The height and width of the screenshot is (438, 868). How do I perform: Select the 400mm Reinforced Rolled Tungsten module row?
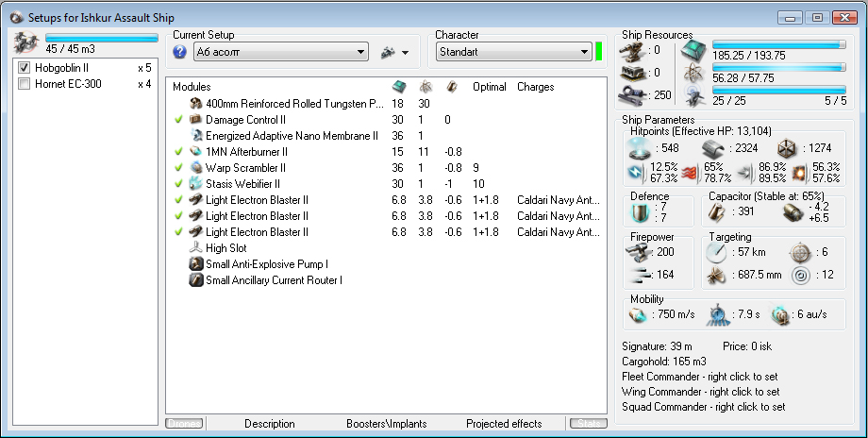coord(386,104)
